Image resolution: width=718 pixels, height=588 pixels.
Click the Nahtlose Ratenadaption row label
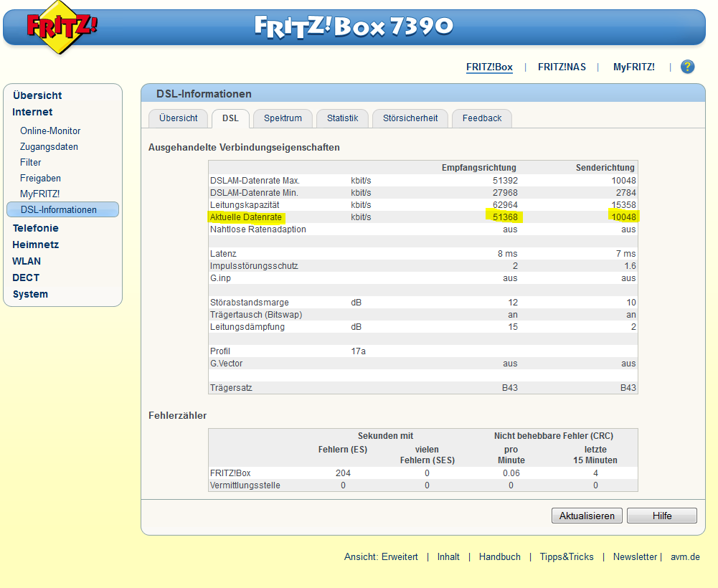[258, 229]
